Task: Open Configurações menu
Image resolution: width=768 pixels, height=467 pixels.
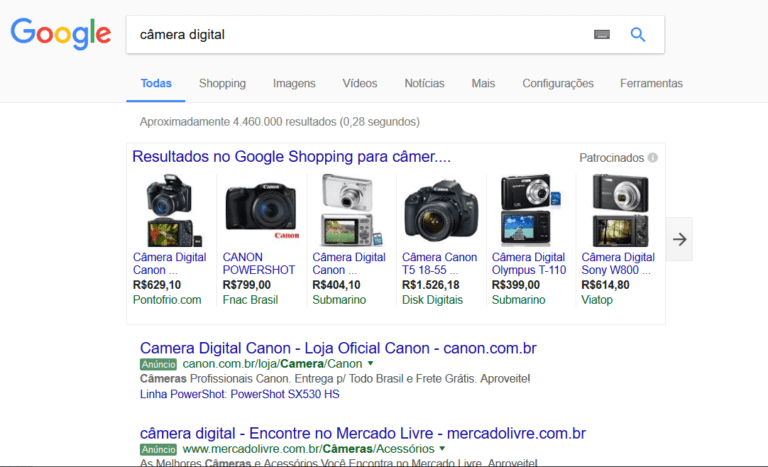Action: 558,83
